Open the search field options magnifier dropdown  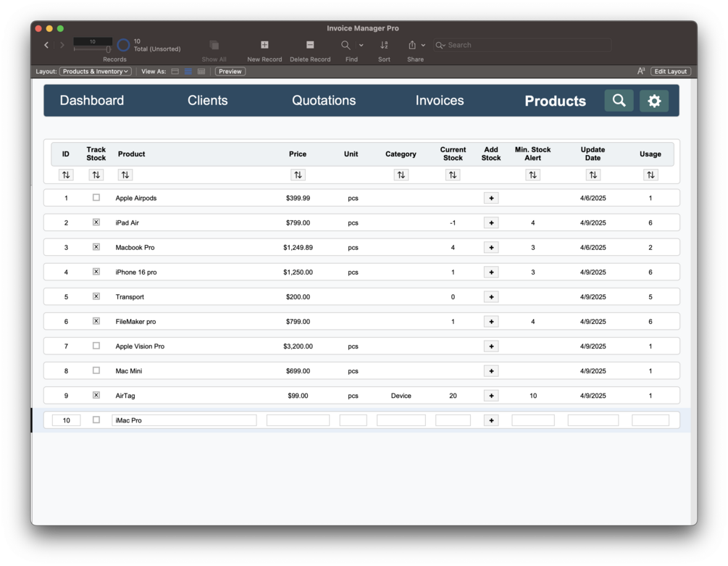tap(440, 45)
